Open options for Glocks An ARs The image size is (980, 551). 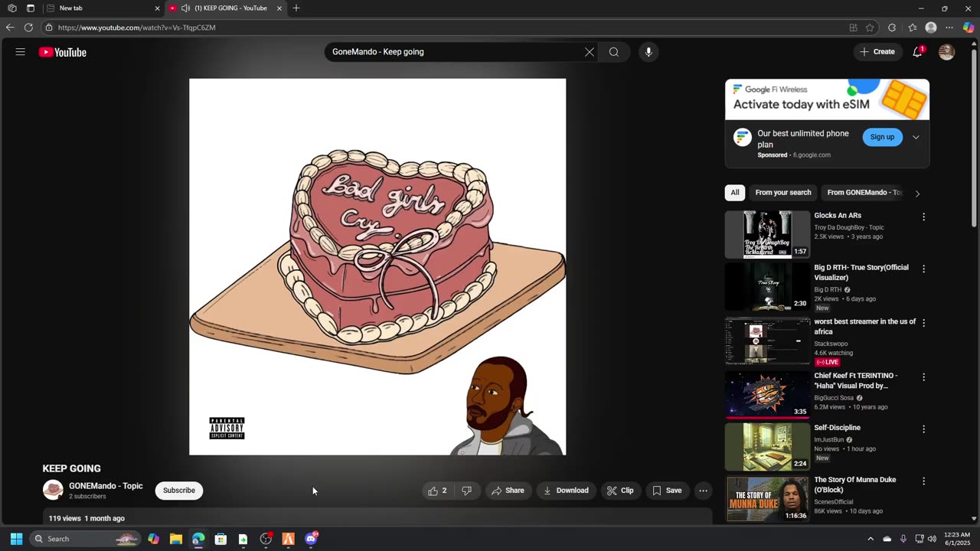point(923,217)
